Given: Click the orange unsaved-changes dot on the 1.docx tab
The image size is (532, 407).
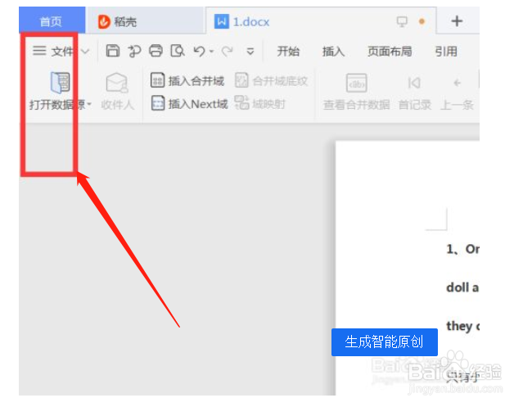Looking at the screenshot, I should point(422,22).
